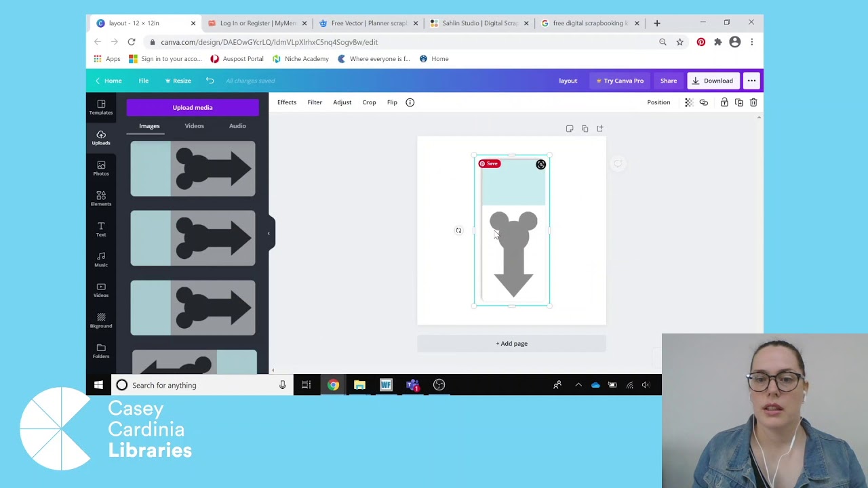This screenshot has width=868, height=488.
Task: Open the Transparency checkerboard tool
Action: 689,102
